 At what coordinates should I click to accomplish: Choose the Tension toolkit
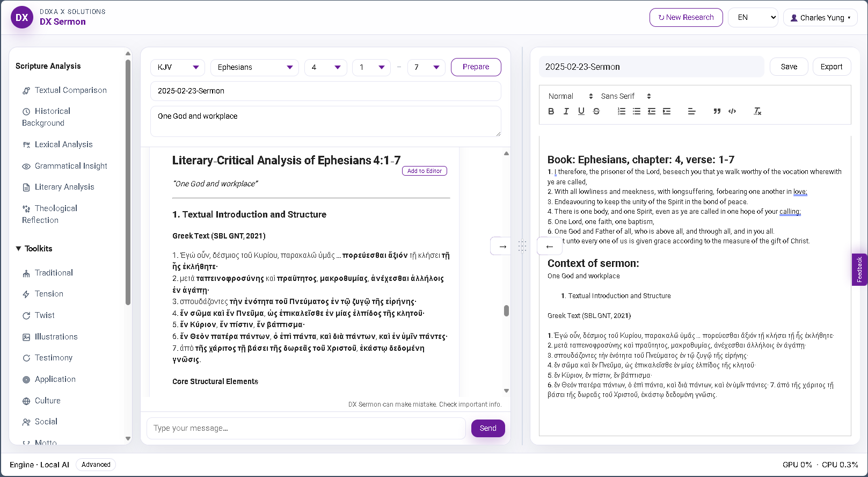(x=42, y=294)
